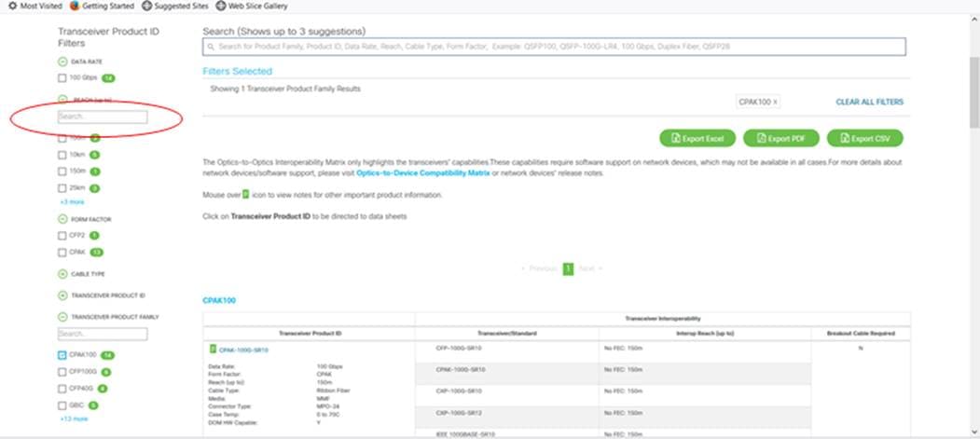Expand the Cable Type filter section

[x=62, y=274]
